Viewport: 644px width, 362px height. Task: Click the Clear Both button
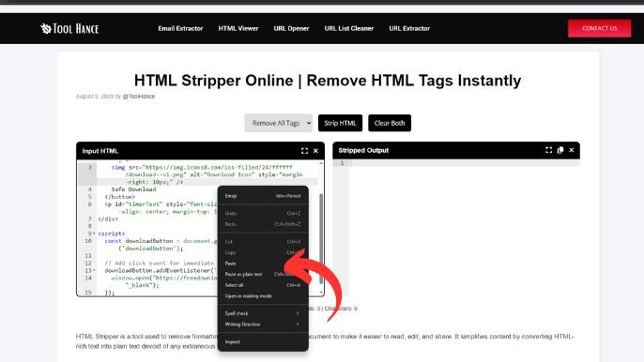(x=390, y=123)
